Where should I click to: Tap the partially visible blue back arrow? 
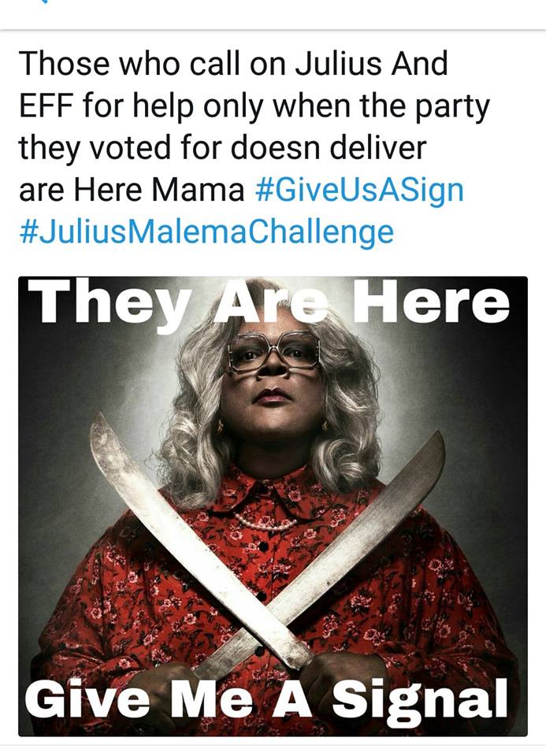(x=44, y=2)
